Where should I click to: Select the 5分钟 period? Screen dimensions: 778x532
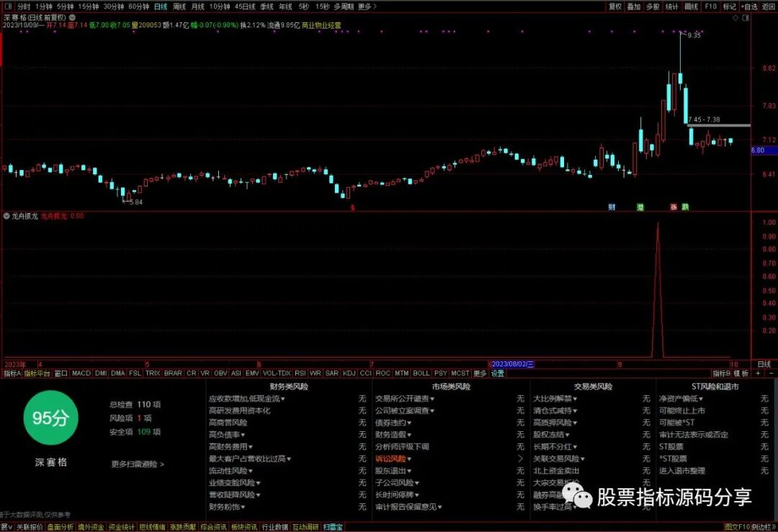pyautogui.click(x=65, y=6)
